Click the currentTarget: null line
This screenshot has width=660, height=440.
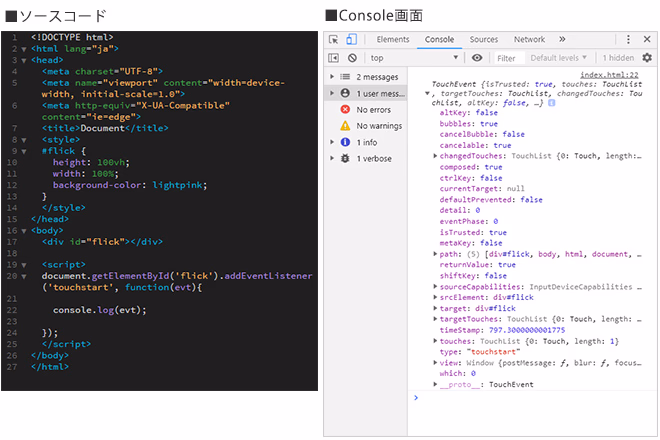(x=482, y=189)
